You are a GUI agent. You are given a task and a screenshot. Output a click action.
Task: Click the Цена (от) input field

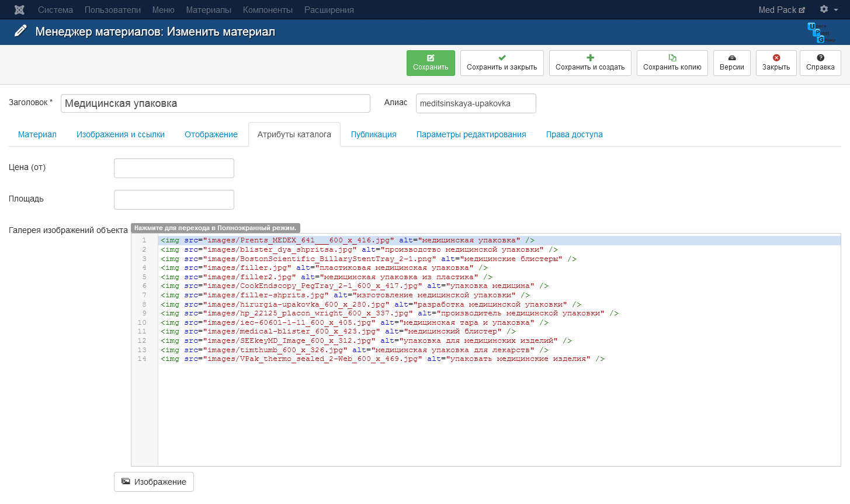click(x=174, y=168)
